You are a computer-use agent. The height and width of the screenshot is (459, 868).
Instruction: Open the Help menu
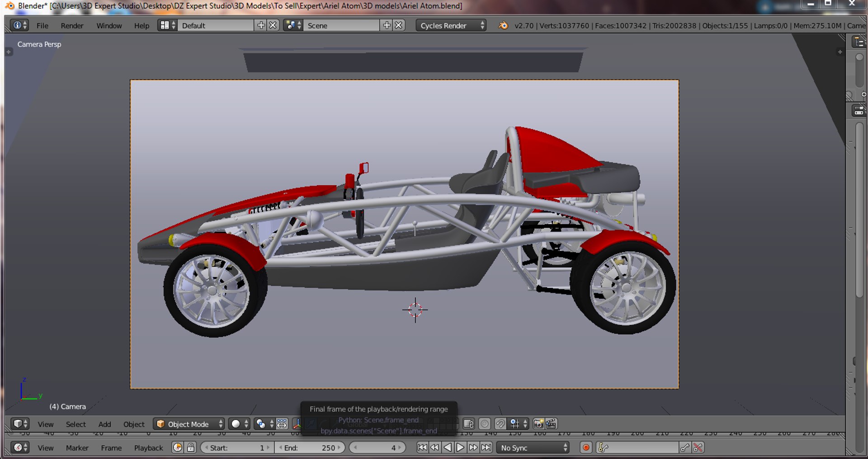pyautogui.click(x=142, y=26)
